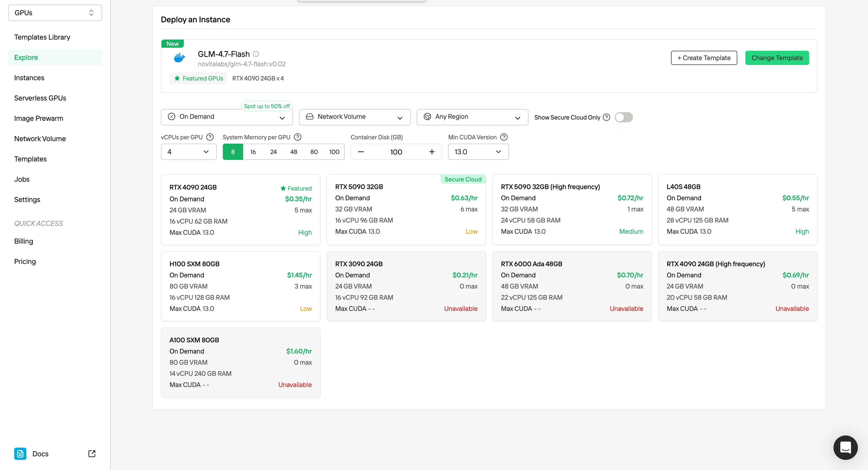The height and width of the screenshot is (470, 868).
Task: Click the 'novitalabs/glm-4.7-flash:v0.02' image name
Action: tap(242, 64)
